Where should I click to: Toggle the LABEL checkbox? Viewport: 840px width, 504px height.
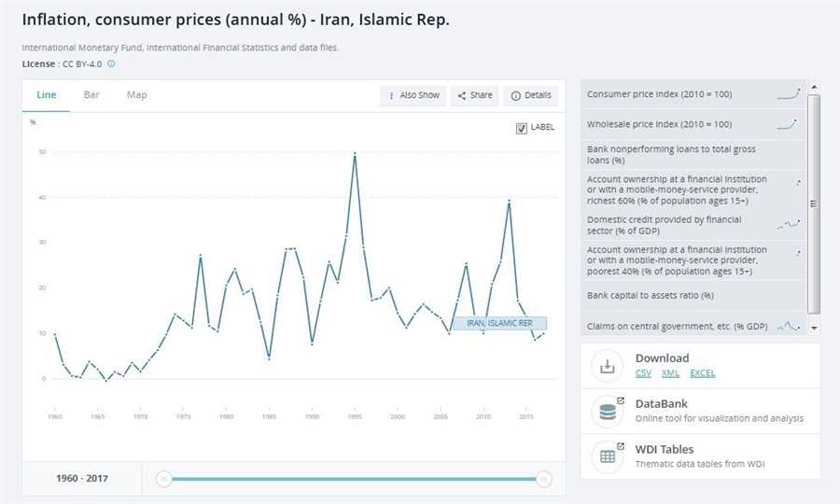click(522, 128)
